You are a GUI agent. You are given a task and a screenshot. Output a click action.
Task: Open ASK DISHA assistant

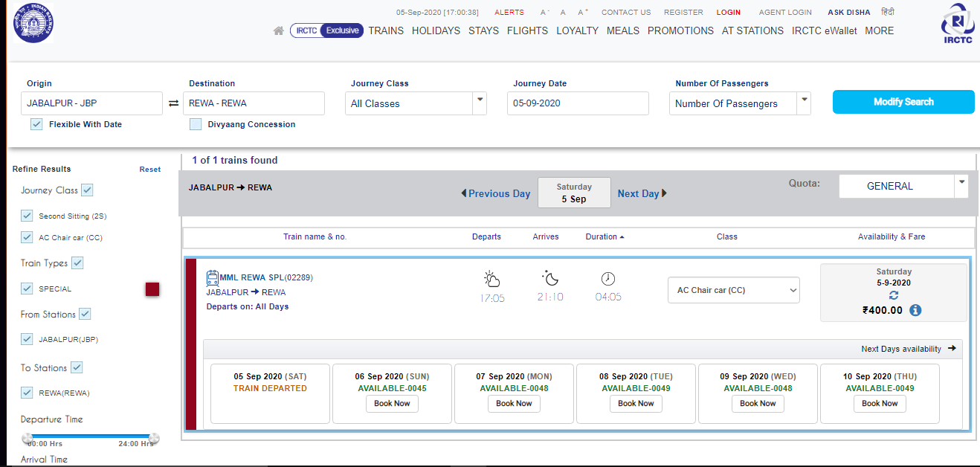coord(849,13)
